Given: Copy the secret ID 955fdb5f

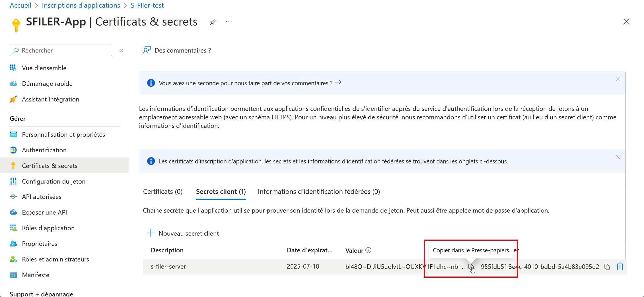Looking at the screenshot, I should 607,267.
